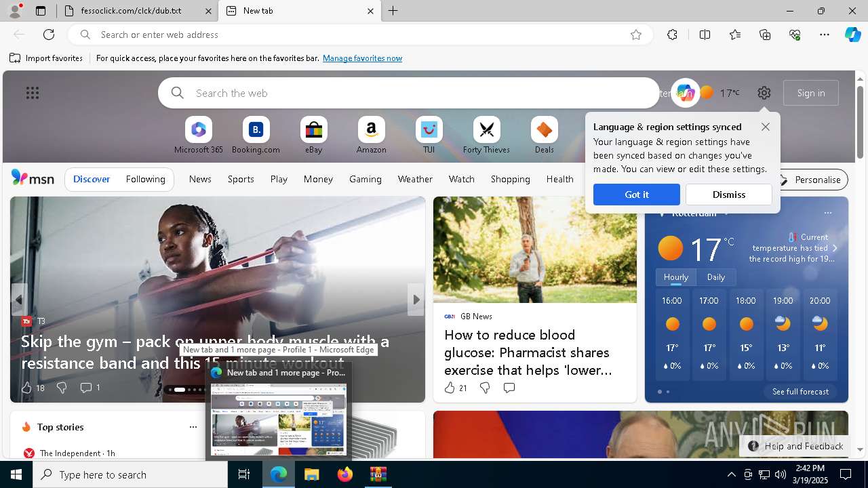Switch weather to Daily view
The image size is (868, 488).
point(716,277)
